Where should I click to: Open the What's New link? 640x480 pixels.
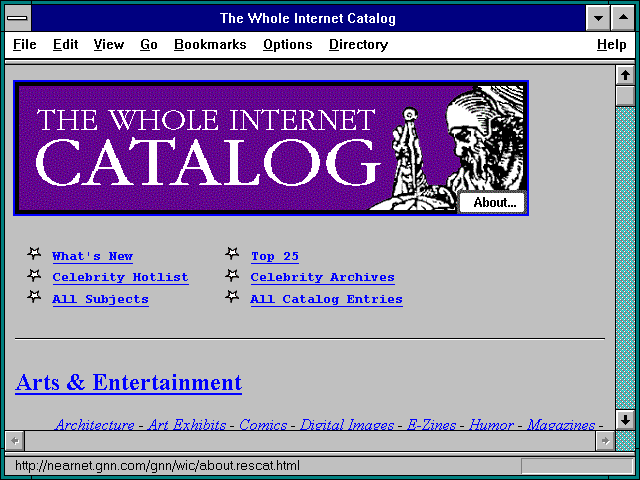point(92,256)
